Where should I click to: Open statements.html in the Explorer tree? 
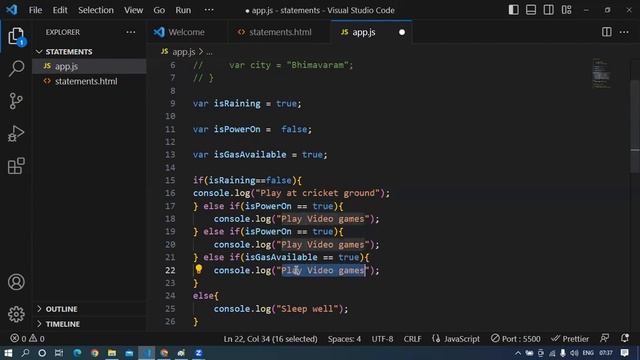point(89,81)
